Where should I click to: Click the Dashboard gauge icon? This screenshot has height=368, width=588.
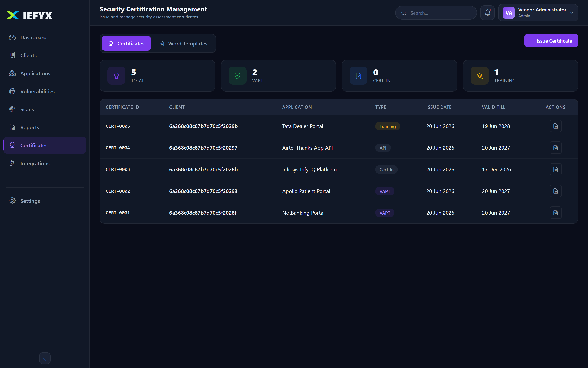(12, 37)
